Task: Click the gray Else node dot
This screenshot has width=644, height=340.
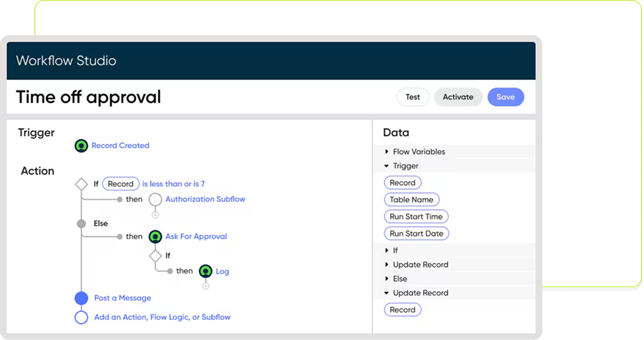Action: pos(81,224)
